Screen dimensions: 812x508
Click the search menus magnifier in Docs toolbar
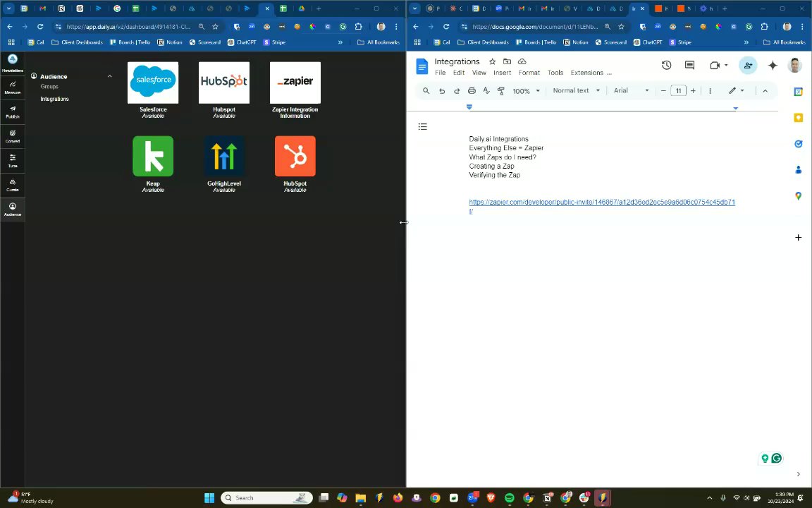click(426, 91)
